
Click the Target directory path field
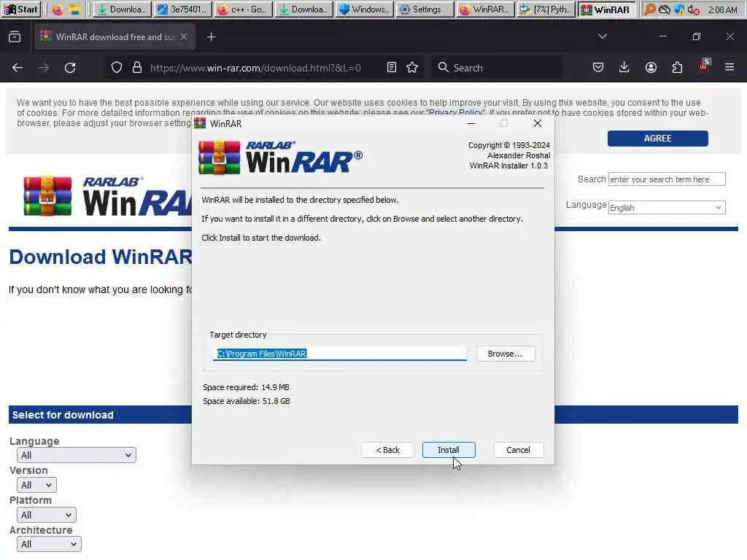point(339,354)
